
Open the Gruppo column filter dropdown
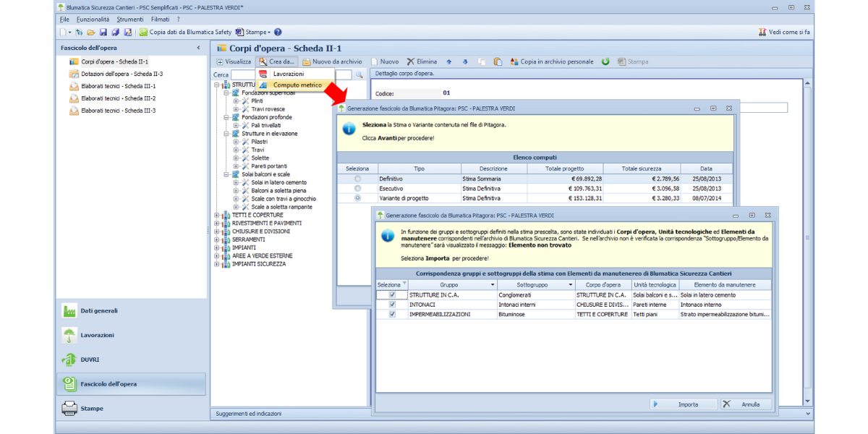pyautogui.click(x=491, y=285)
